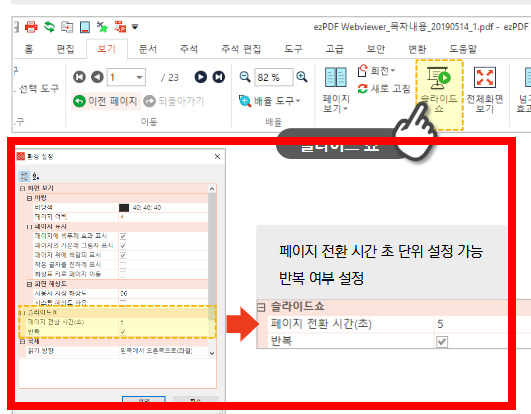Click the 배율 도구 magnifier icon
The image size is (531, 414).
coord(245,101)
